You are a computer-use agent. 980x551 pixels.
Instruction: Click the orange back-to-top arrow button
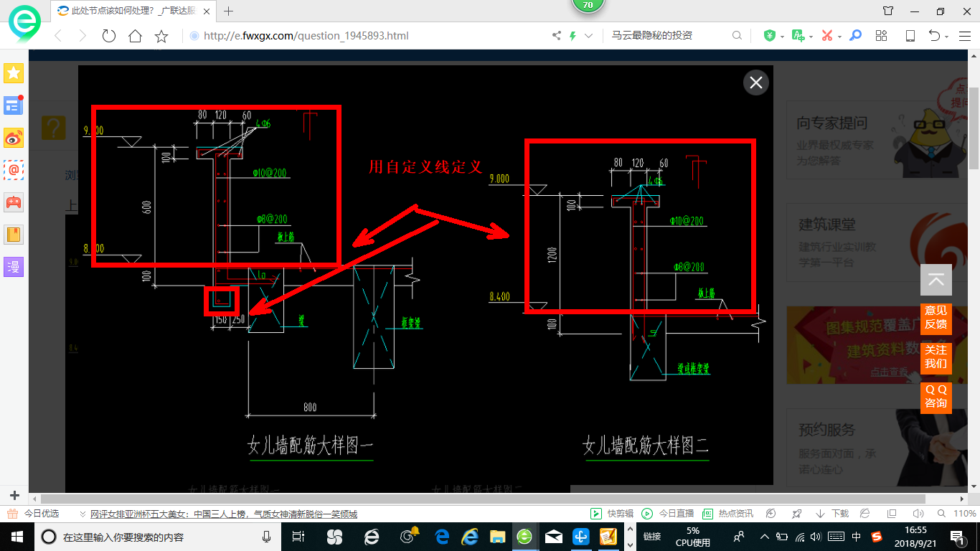tap(936, 281)
